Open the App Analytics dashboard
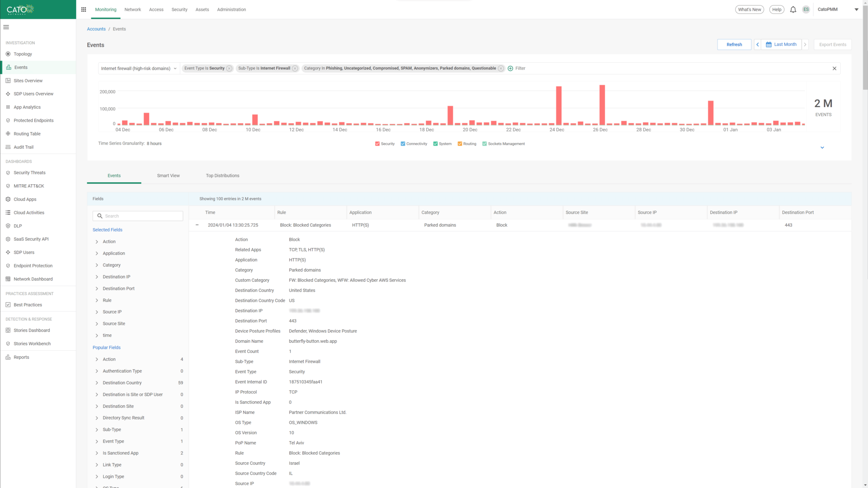This screenshot has height=488, width=868. pos(27,107)
